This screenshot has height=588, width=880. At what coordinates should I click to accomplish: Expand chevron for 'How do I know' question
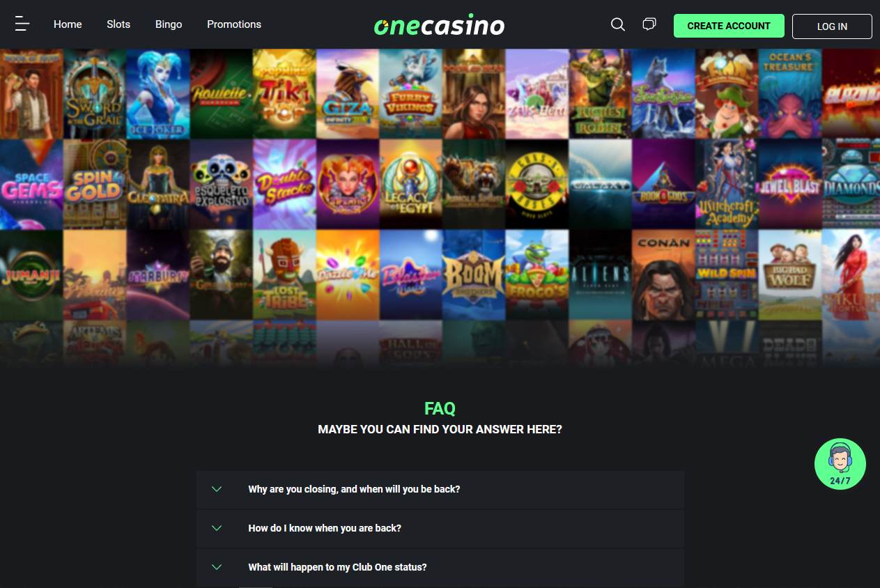click(217, 528)
